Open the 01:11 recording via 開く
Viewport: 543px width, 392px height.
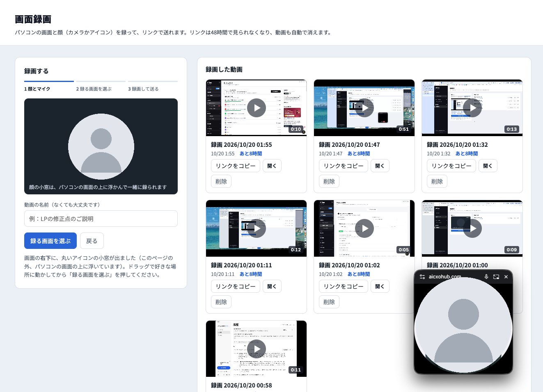click(272, 286)
